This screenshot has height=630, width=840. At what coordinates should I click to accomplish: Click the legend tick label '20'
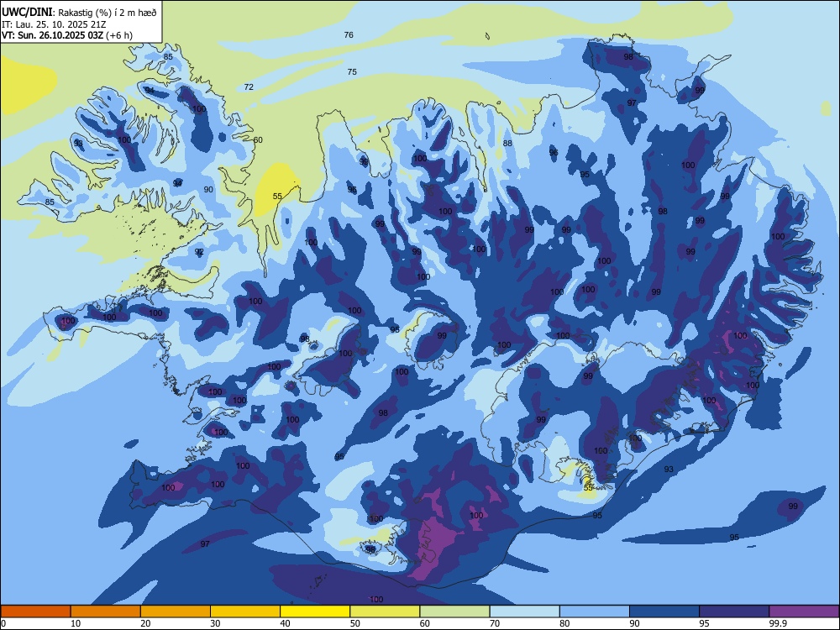pyautogui.click(x=145, y=623)
